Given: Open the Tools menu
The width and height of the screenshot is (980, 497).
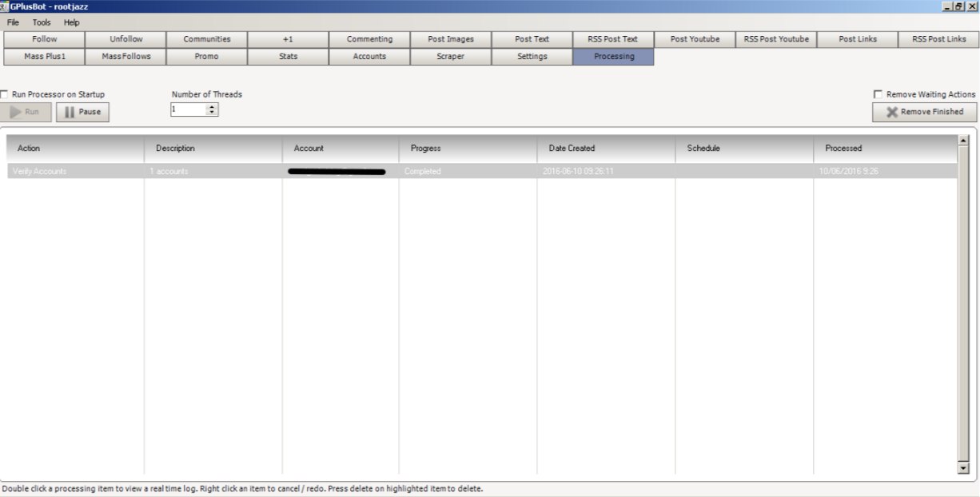Looking at the screenshot, I should [42, 22].
